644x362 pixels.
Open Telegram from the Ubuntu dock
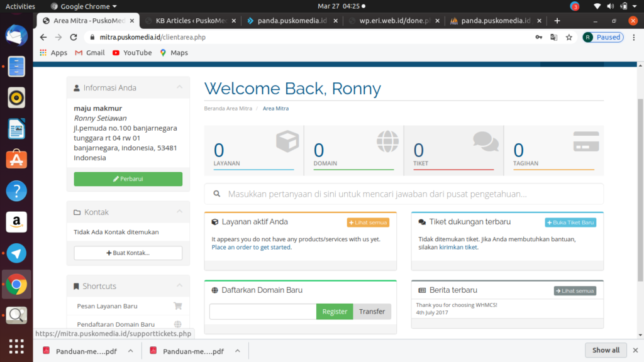16,253
